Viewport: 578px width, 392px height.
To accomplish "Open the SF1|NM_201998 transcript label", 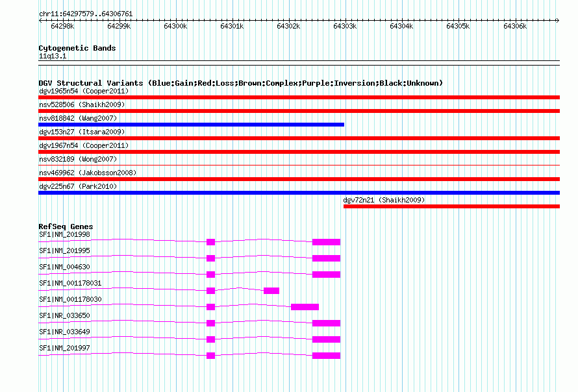I will 64,235.
